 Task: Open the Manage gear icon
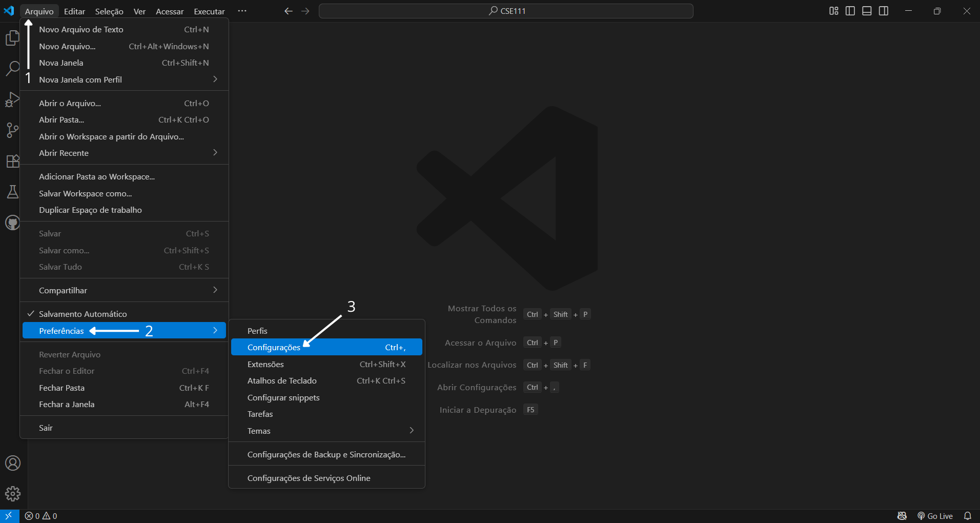[12, 494]
